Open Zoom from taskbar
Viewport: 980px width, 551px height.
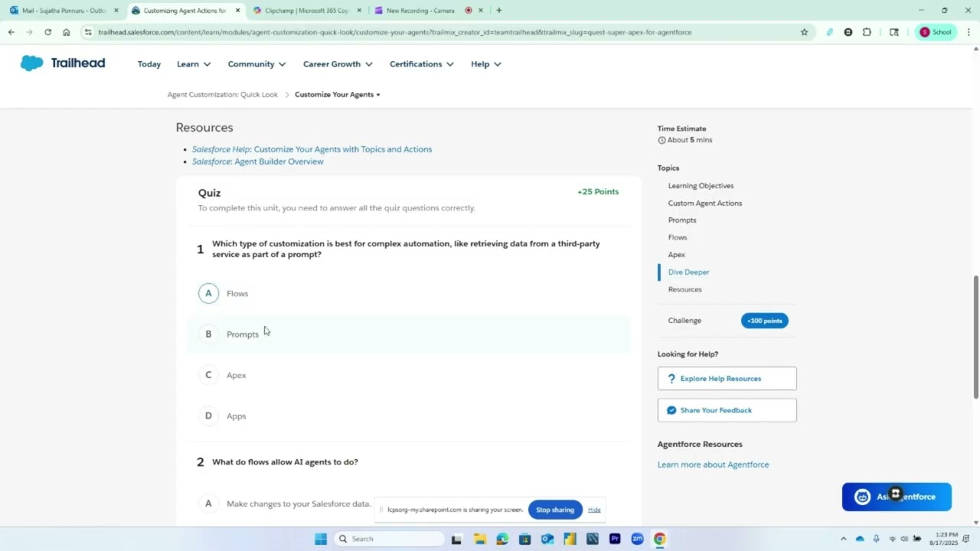(637, 539)
